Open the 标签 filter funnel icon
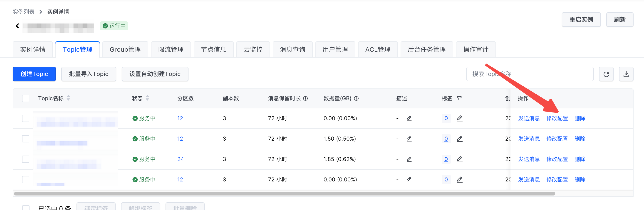This screenshot has width=644, height=210. [459, 98]
